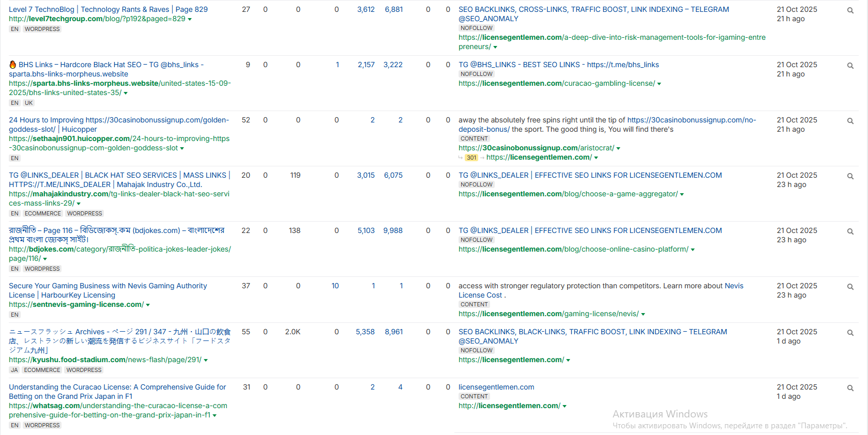Image resolution: width=868 pixels, height=435 pixels.
Task: Open magnifier icon for kyushu.food-stadium.com row
Action: point(850,333)
